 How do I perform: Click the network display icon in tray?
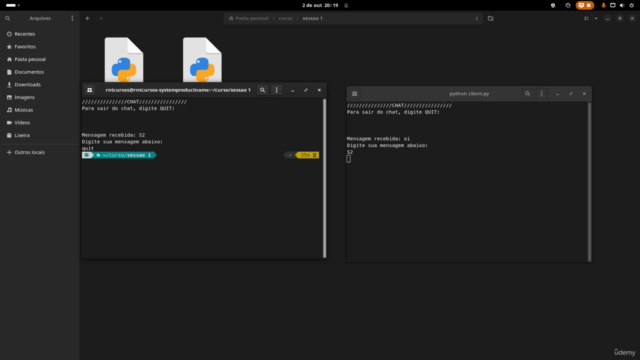(613, 5)
